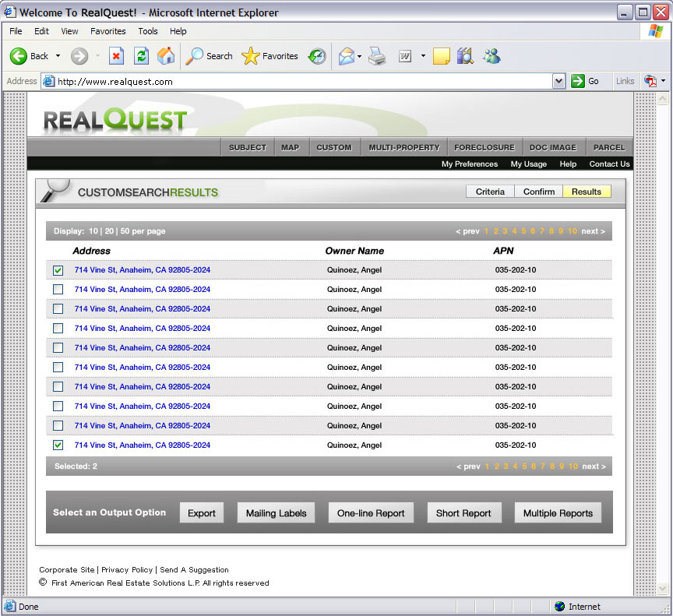Check the ninth result row checkbox

click(x=58, y=425)
